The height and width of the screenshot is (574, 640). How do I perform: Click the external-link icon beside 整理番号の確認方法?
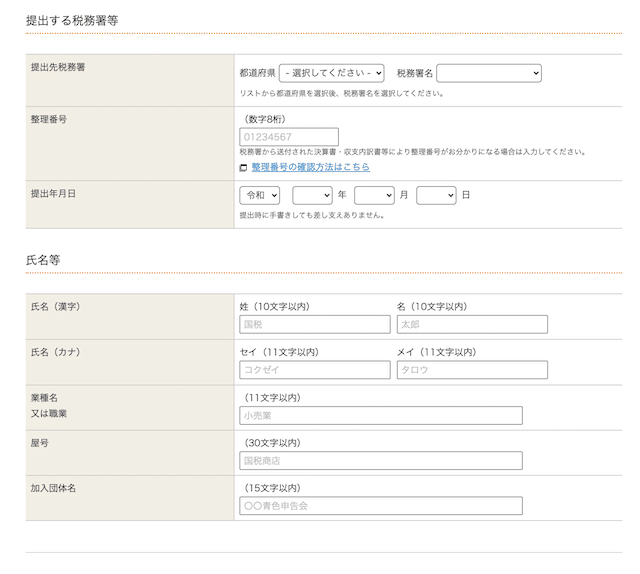coord(243,168)
